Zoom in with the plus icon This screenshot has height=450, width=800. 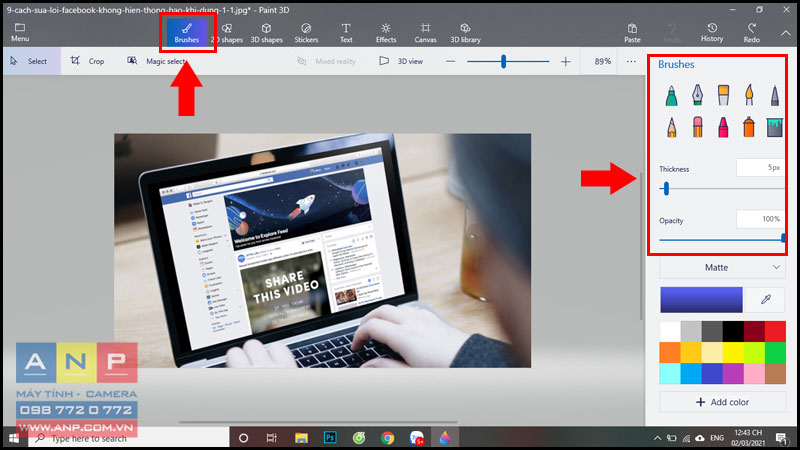coord(565,61)
